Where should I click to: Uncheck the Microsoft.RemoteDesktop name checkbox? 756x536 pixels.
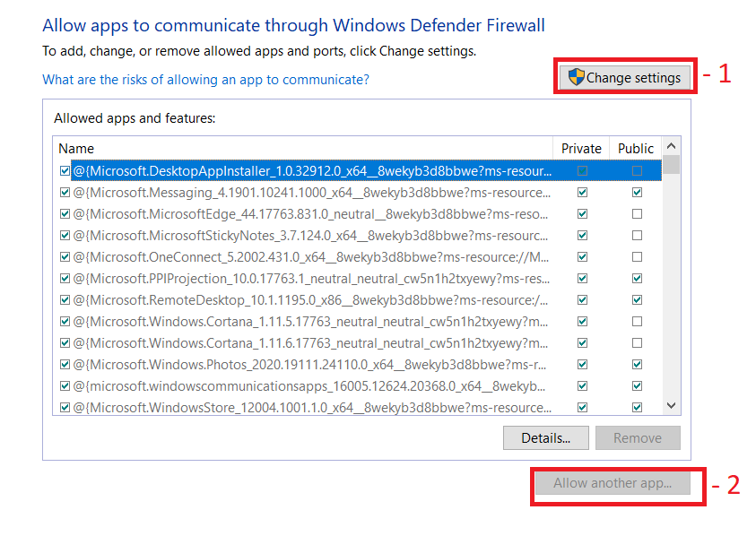65,300
